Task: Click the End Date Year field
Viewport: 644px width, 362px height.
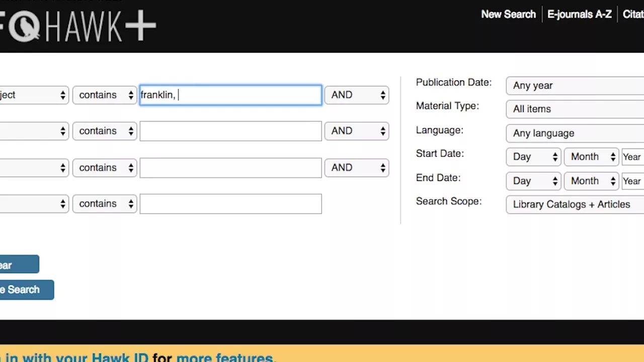Action: coord(633,181)
